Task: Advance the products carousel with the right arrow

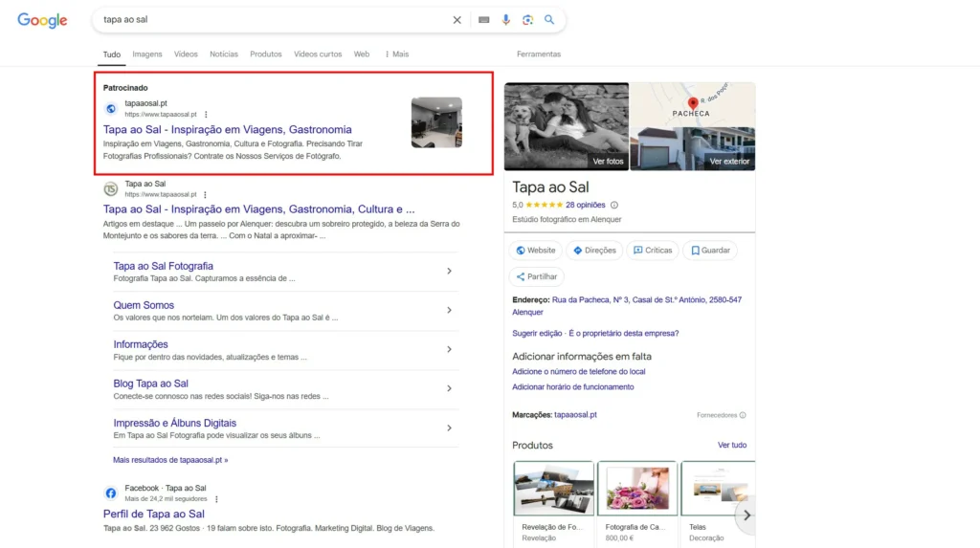Action: pyautogui.click(x=746, y=515)
